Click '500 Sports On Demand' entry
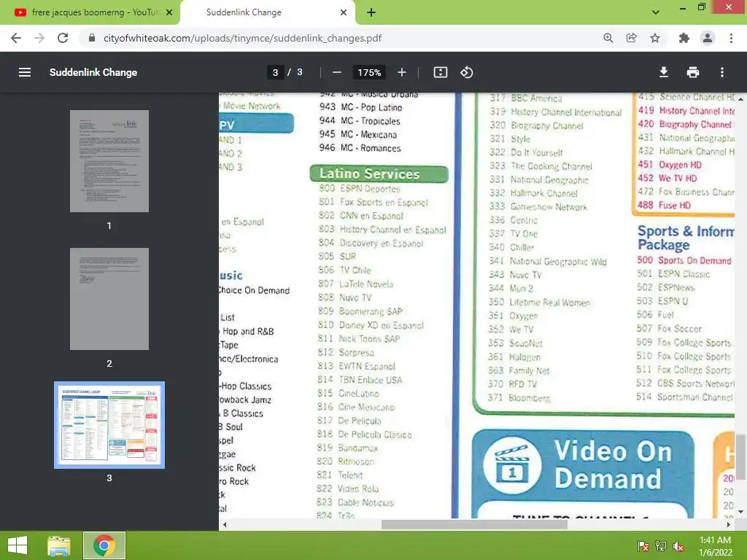 684,260
